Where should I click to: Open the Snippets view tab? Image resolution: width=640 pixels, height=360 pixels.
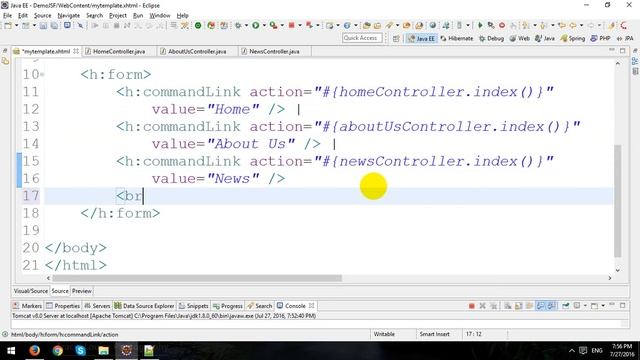(x=193, y=306)
